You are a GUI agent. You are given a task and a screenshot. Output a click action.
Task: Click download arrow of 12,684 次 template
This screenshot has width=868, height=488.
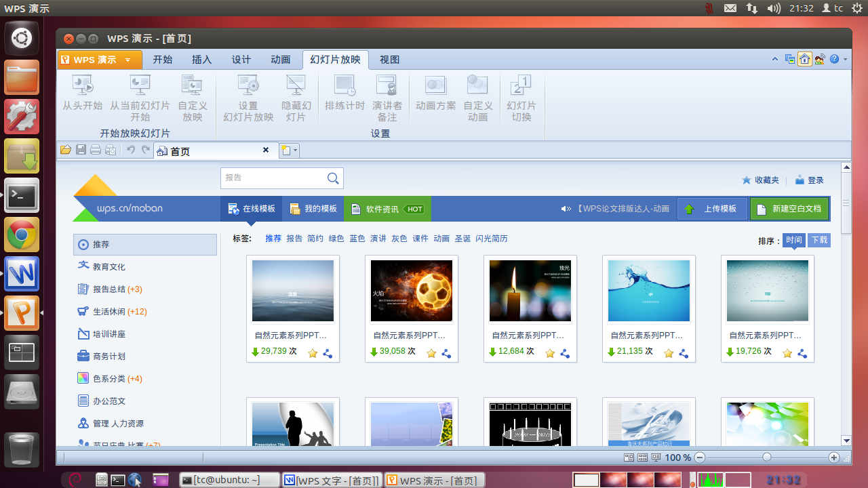[492, 352]
